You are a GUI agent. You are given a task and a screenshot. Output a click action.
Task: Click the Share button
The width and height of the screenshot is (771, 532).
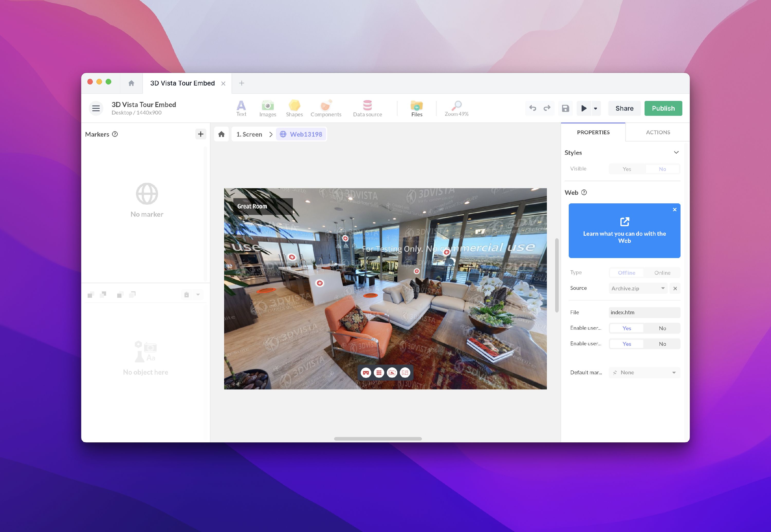(x=624, y=108)
